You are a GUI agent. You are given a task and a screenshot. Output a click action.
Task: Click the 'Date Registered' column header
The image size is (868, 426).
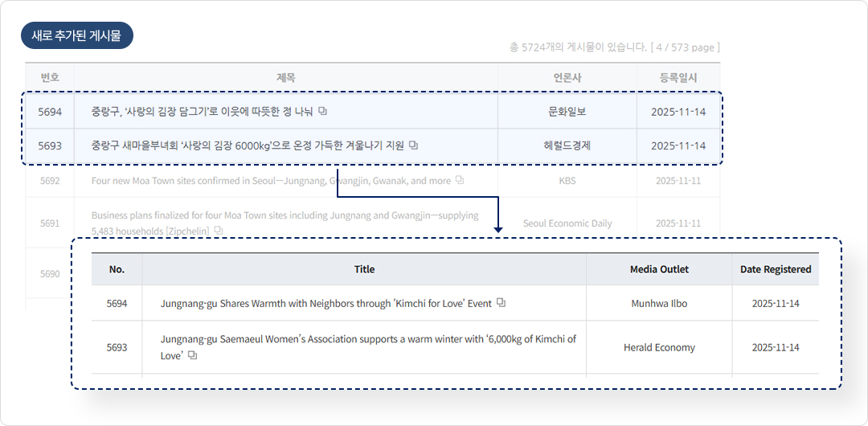[x=775, y=269]
